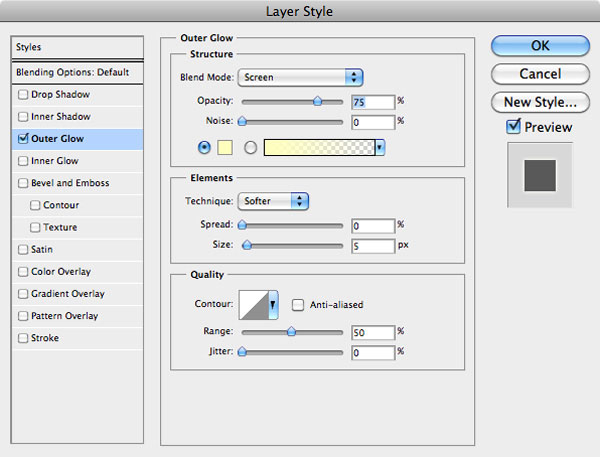This screenshot has width=600, height=457.
Task: Open the Styles section in sidebar
Action: coord(78,47)
